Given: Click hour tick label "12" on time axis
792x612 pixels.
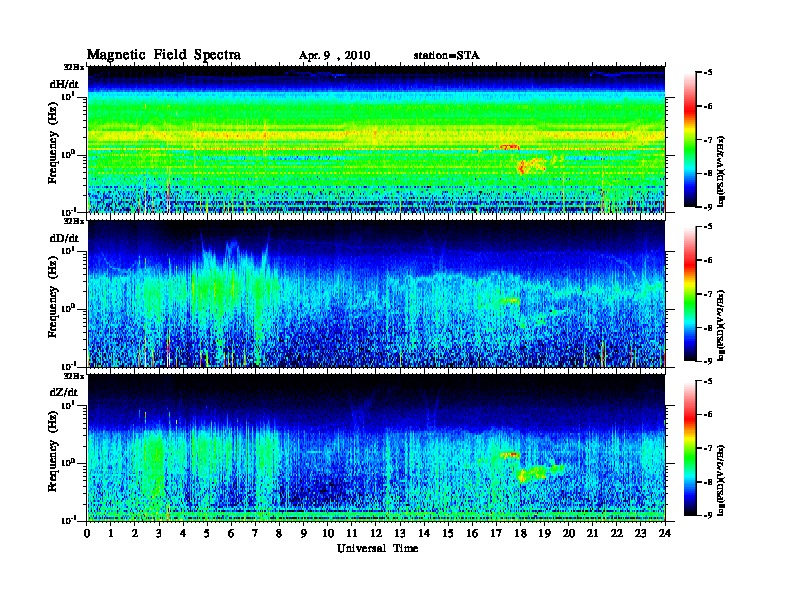Looking at the screenshot, I should point(376,534).
